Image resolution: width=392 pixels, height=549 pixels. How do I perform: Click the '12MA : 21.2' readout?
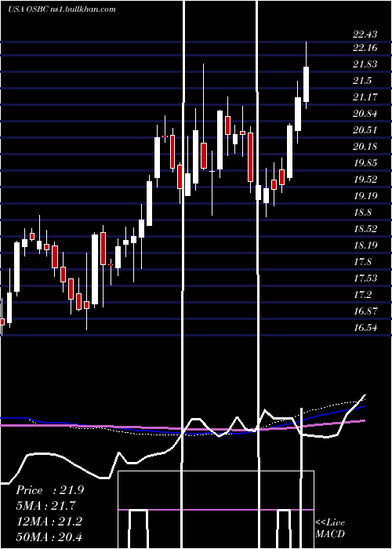(x=49, y=521)
